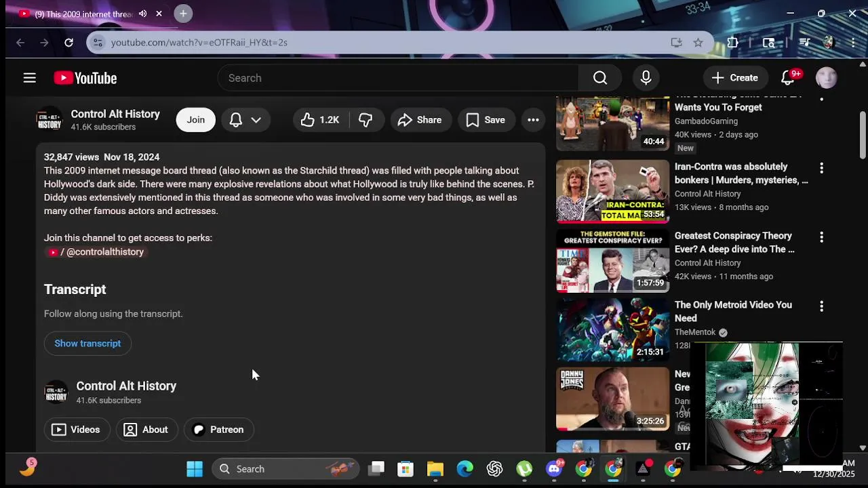868x488 pixels.
Task: Open the channel About button
Action: coord(146,430)
